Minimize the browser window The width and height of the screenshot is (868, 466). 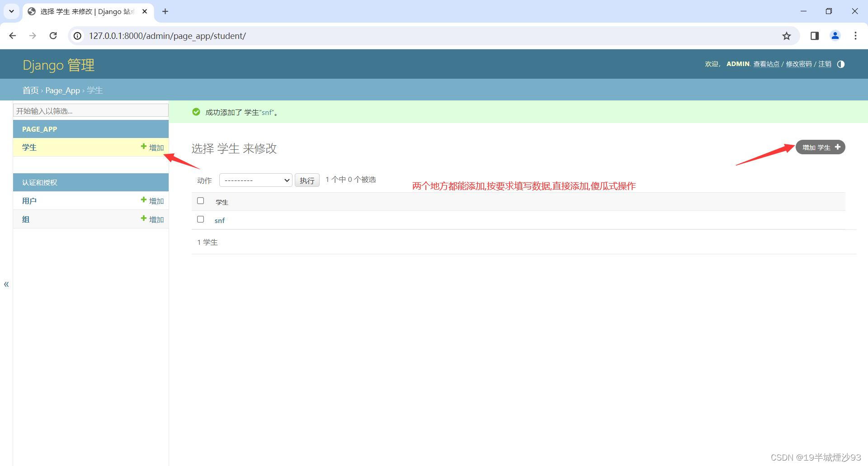(x=803, y=11)
